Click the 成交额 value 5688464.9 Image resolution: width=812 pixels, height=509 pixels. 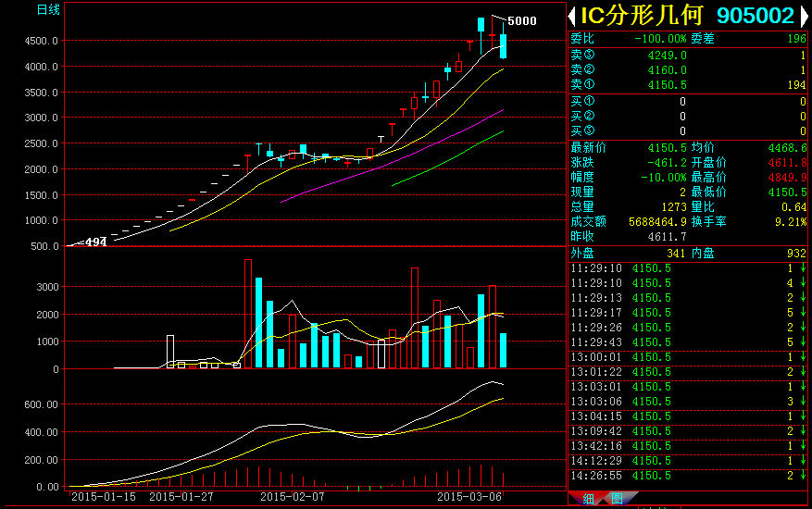[x=657, y=222]
